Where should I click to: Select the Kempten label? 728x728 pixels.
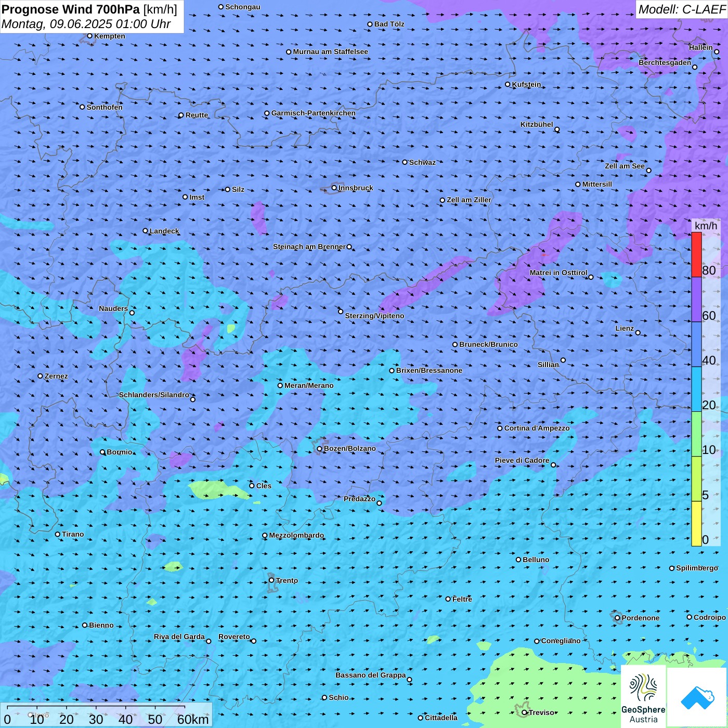tap(110, 36)
